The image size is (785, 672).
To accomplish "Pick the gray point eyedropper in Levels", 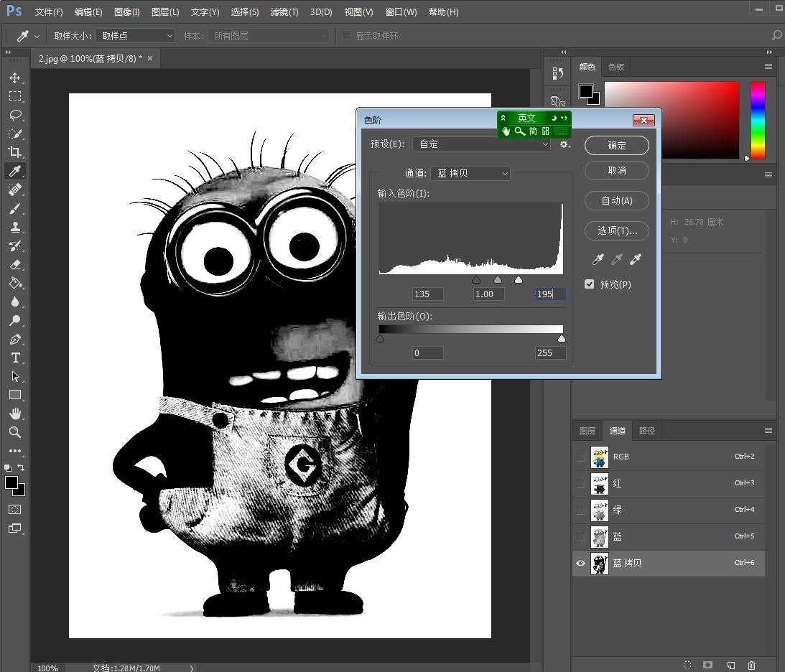I will [617, 259].
